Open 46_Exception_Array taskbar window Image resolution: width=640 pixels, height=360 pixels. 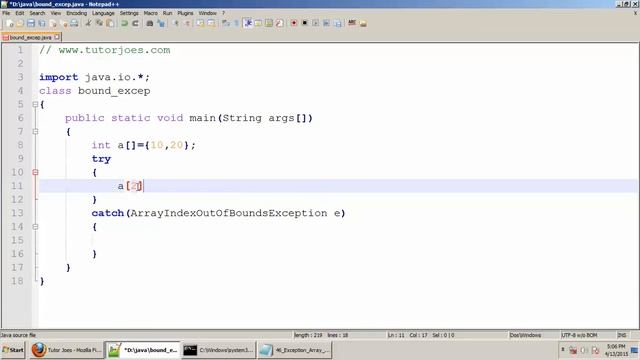[295, 350]
